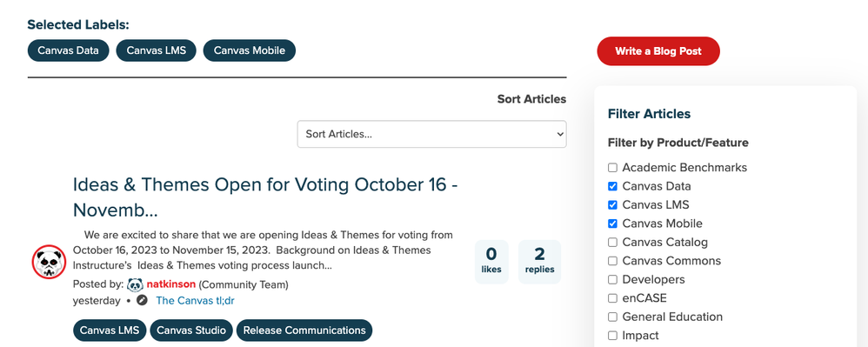Check the Academic Benchmarks filter

(x=612, y=168)
